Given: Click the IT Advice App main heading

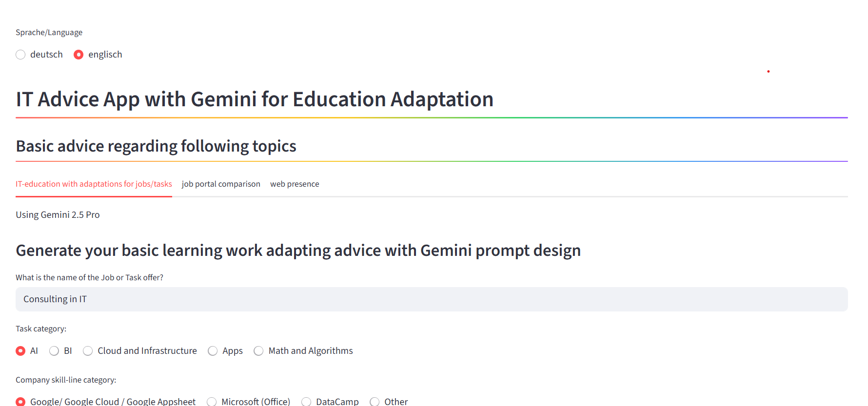Looking at the screenshot, I should tap(255, 99).
